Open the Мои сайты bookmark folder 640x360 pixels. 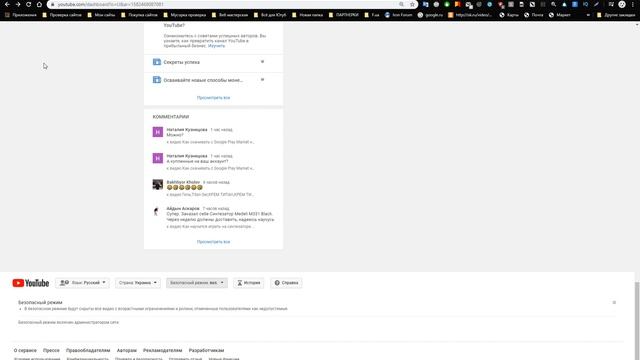point(101,15)
